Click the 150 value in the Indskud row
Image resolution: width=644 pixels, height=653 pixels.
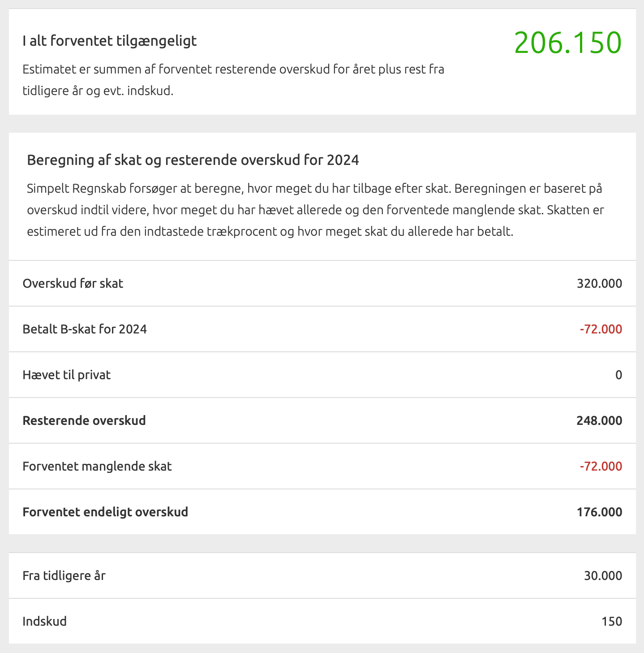pos(612,622)
